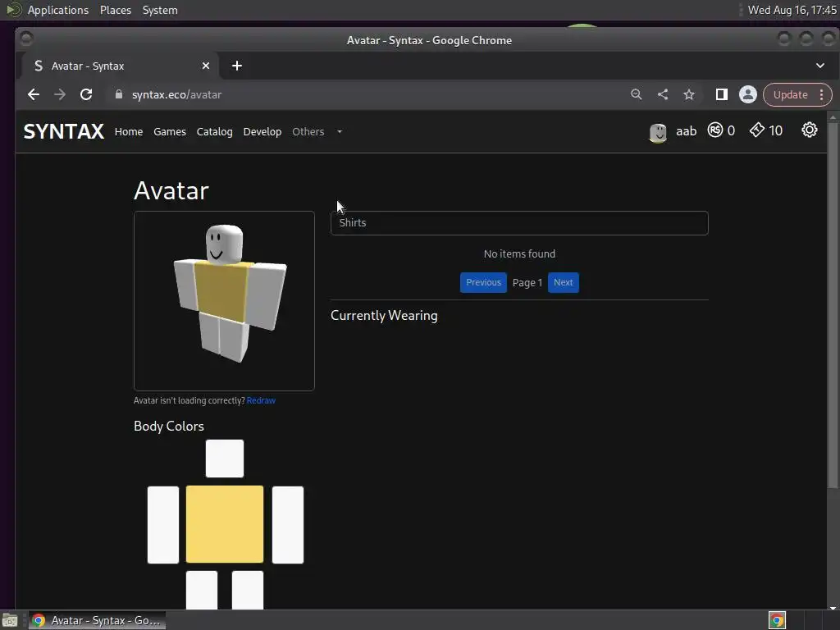
Task: Click the page vertical scrollbar
Action: click(833, 305)
